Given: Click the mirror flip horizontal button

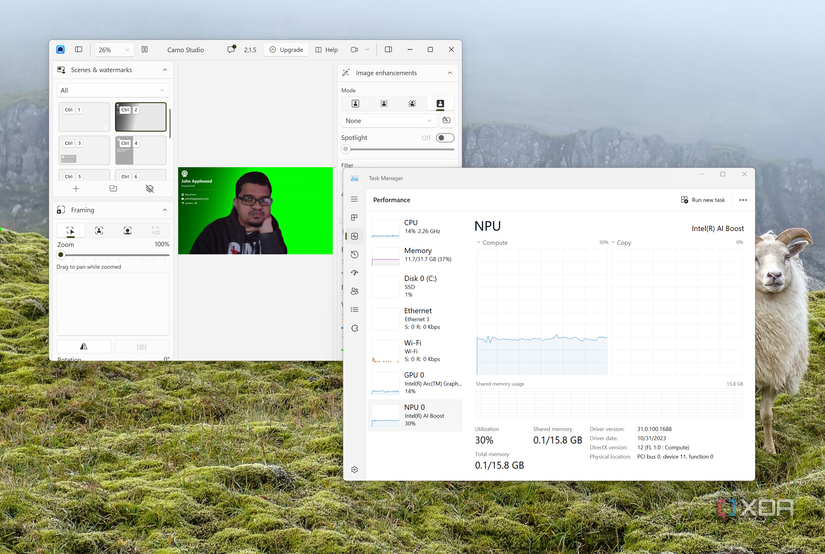Looking at the screenshot, I should (84, 346).
